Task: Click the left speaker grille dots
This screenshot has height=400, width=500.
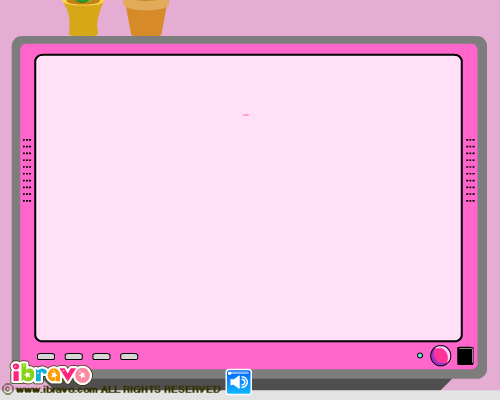Action: [x=27, y=170]
